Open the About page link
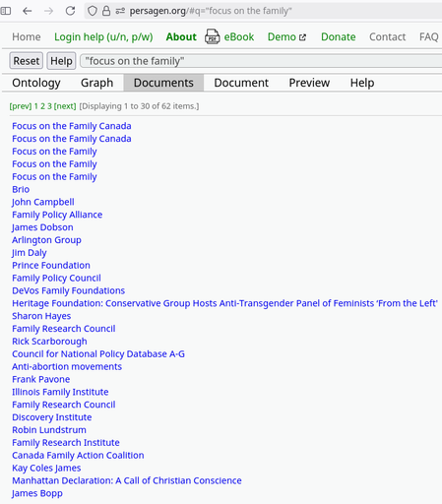The width and height of the screenshot is (442, 504). tap(181, 36)
